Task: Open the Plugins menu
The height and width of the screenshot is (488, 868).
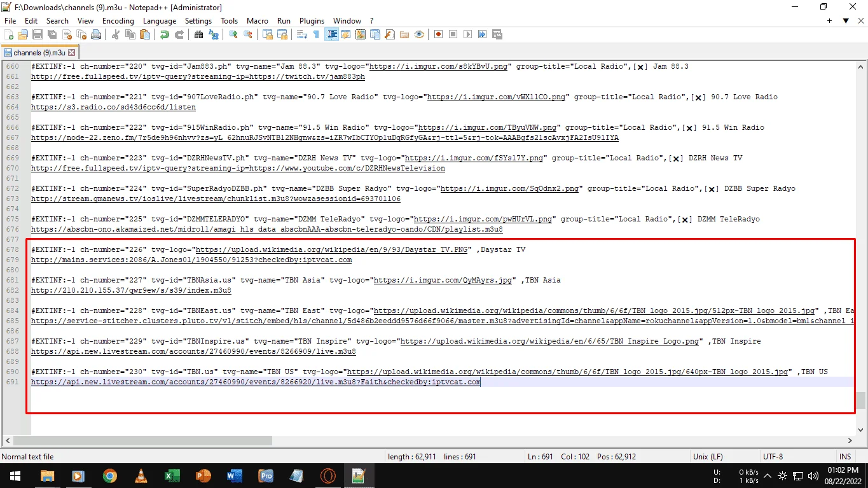Action: point(312,21)
